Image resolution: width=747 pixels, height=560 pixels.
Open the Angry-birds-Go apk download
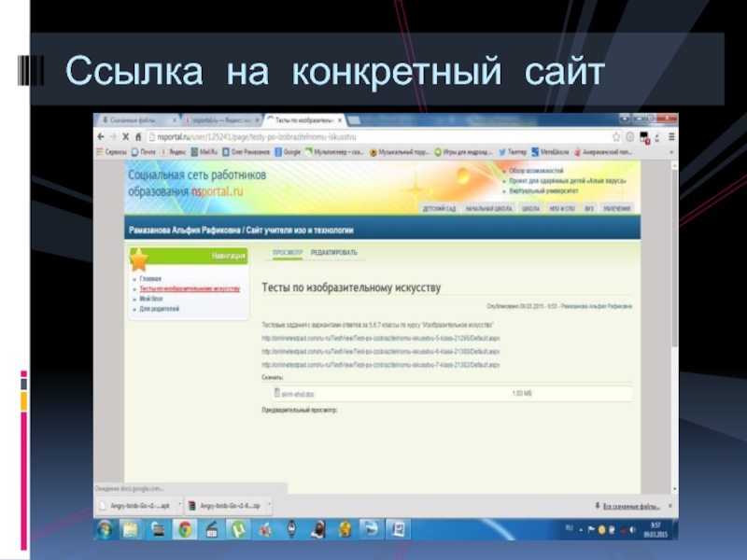[x=136, y=506]
